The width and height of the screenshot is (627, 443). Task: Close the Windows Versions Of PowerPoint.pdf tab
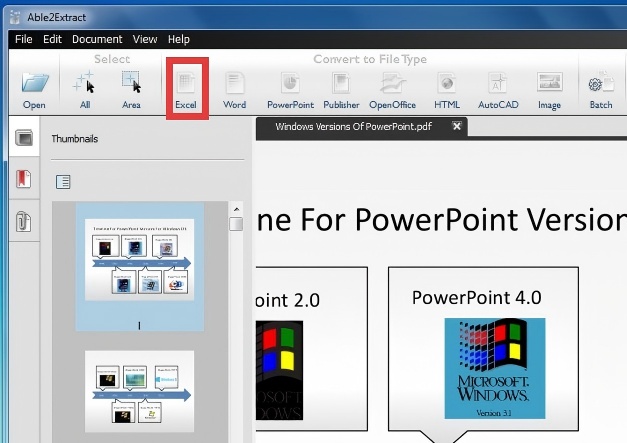[x=457, y=126]
